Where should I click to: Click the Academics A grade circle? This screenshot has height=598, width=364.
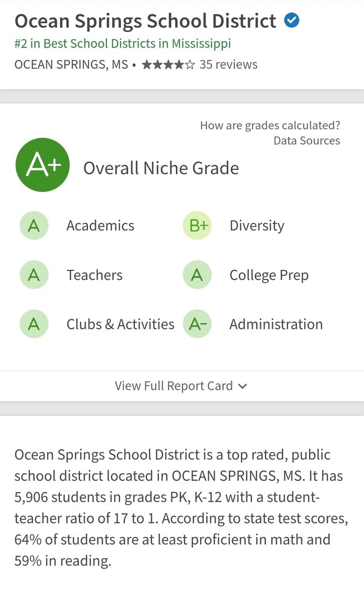pos(34,226)
